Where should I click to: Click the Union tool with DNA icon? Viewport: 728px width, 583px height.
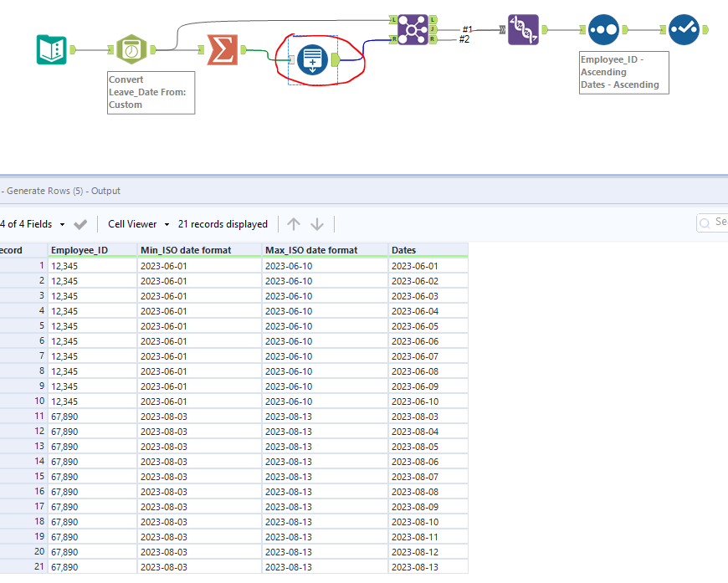[x=523, y=29]
